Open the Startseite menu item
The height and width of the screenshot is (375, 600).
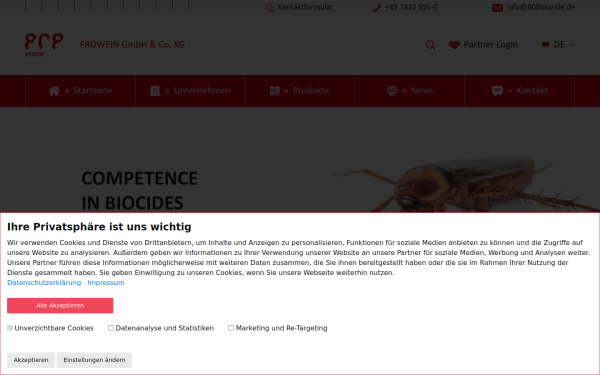pos(80,91)
